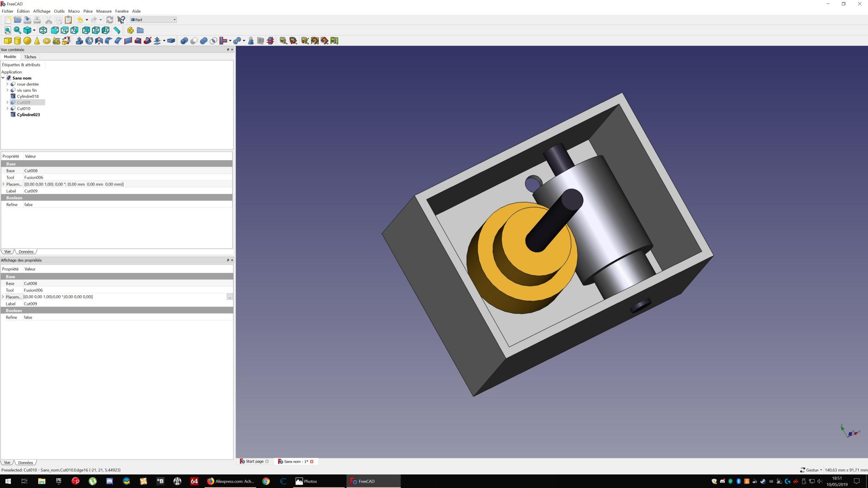Click the What's This help icon
The height and width of the screenshot is (488, 868).
tap(121, 19)
